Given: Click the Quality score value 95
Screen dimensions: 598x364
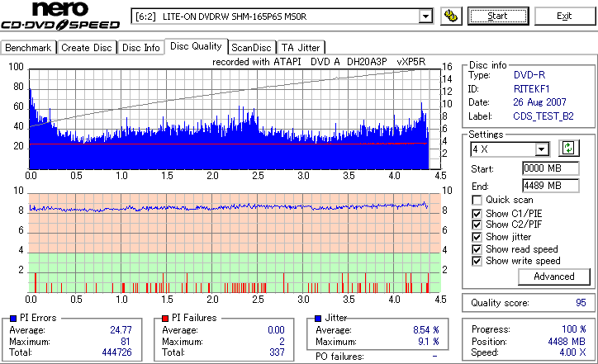Looking at the screenshot, I should 581,303.
